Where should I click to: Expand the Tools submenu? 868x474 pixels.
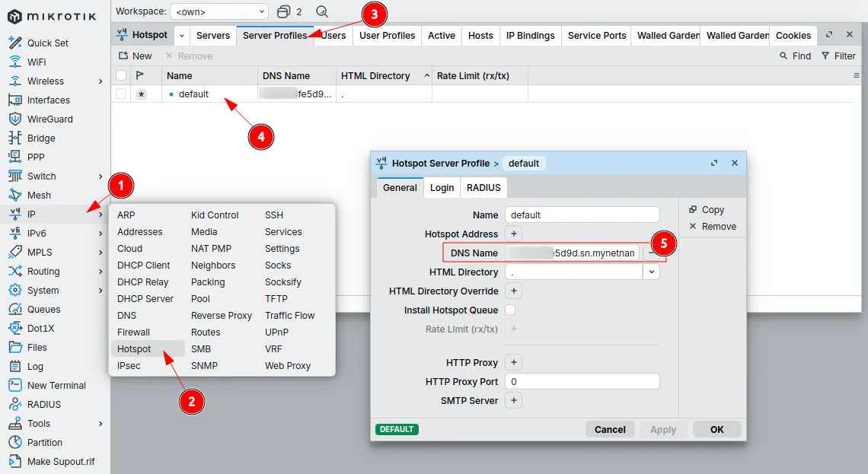pos(101,424)
